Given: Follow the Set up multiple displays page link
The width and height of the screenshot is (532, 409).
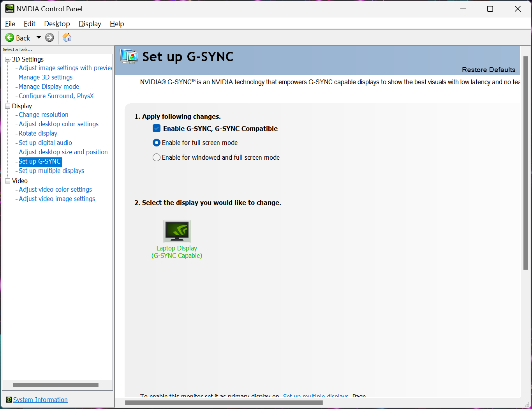Looking at the screenshot, I should (x=316, y=396).
